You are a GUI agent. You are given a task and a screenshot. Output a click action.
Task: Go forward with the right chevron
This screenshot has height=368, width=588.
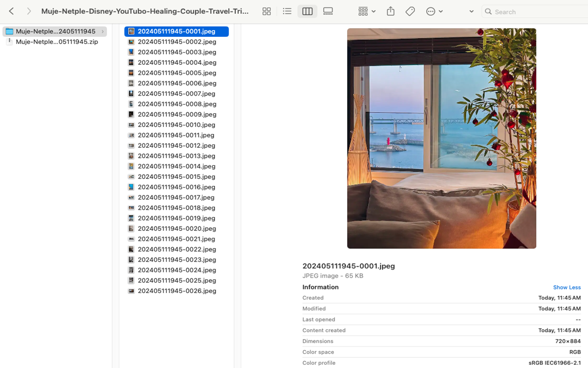point(28,11)
